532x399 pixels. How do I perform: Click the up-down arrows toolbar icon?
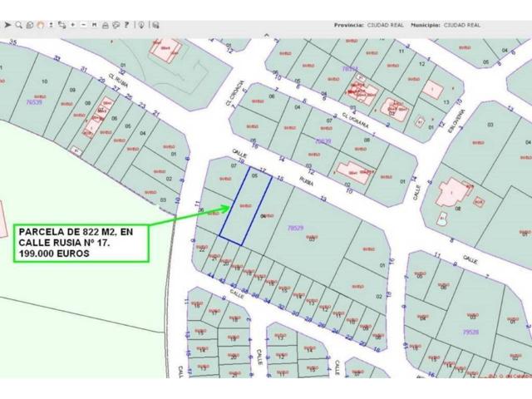tap(51, 25)
